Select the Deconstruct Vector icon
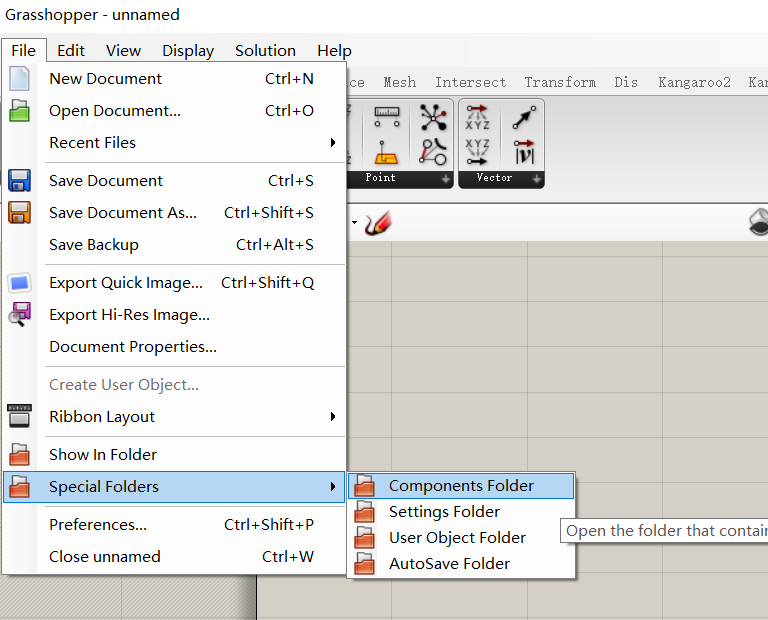Viewport: 768px width, 620px height. (x=477, y=117)
